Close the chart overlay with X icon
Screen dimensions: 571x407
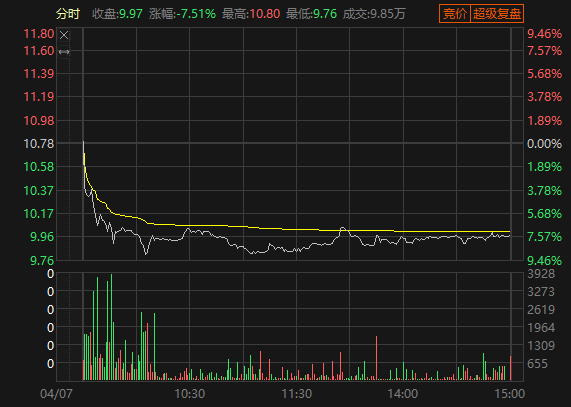click(64, 35)
